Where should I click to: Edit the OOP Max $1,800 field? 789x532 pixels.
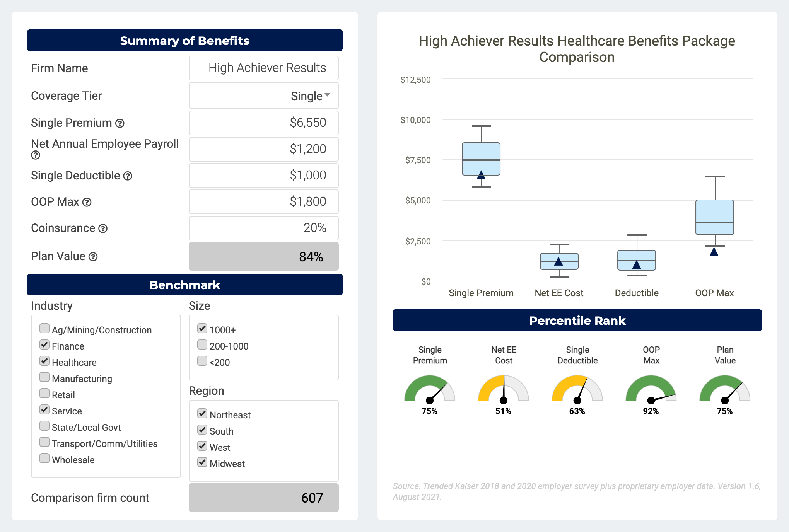pyautogui.click(x=264, y=202)
